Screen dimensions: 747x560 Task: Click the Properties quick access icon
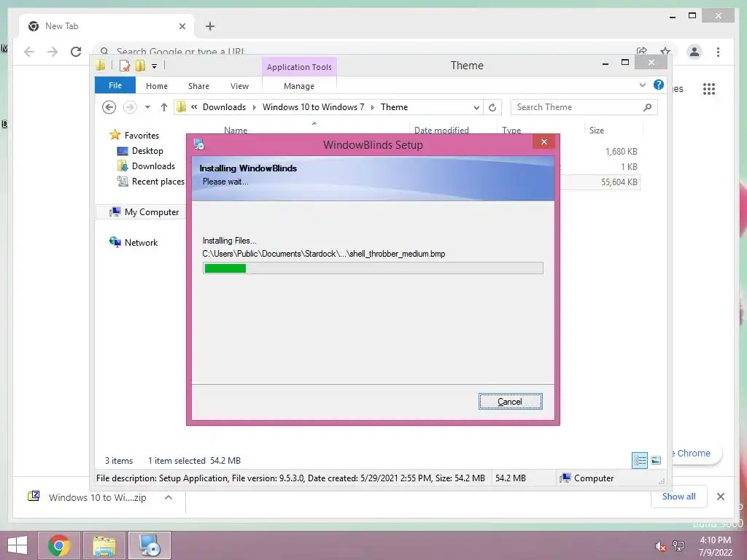point(125,66)
